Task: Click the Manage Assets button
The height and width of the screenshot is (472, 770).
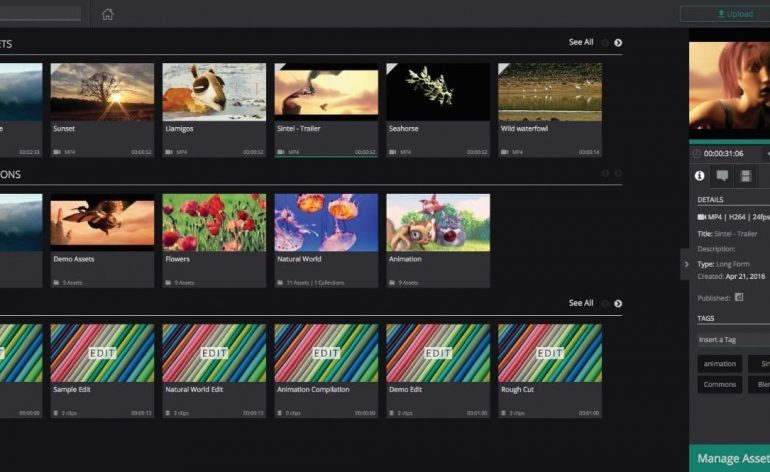Action: coord(730,458)
